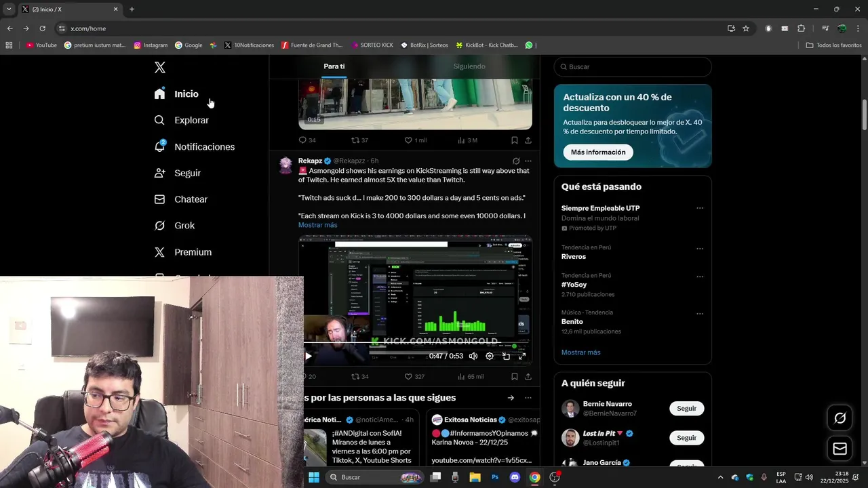Follow Bernie Navarro
868x488 pixels.
tap(687, 409)
